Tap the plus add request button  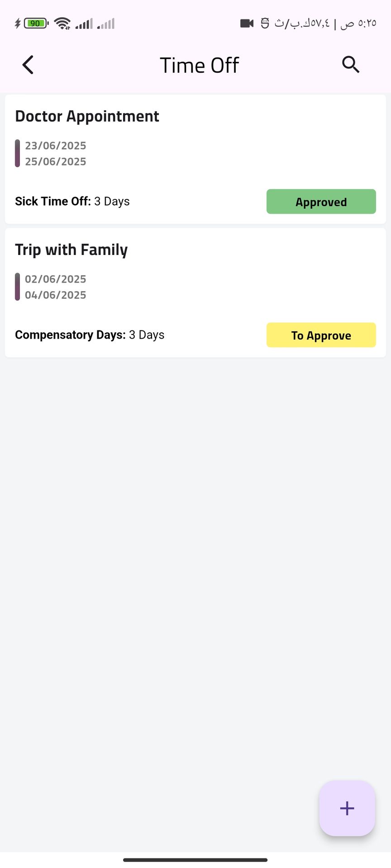coord(347,808)
